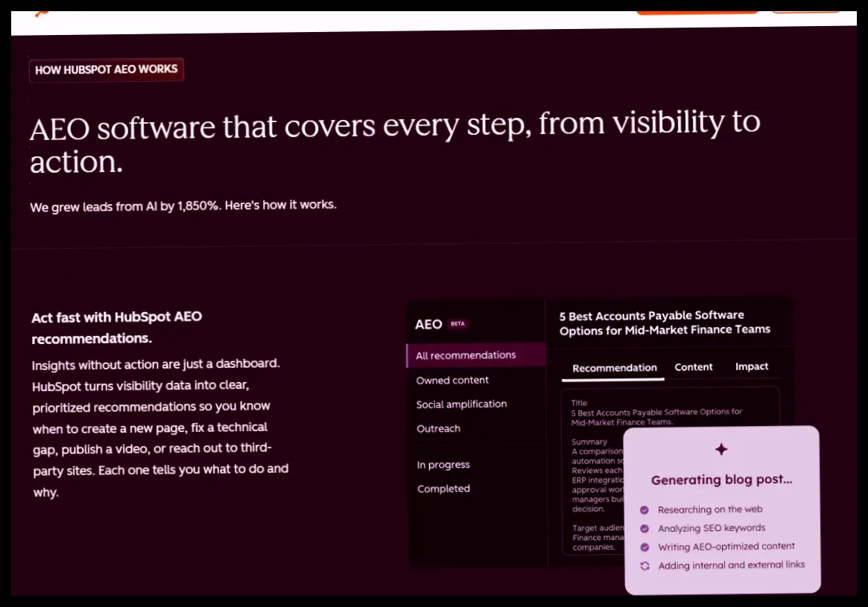Click the AEO panel heading

click(x=428, y=324)
